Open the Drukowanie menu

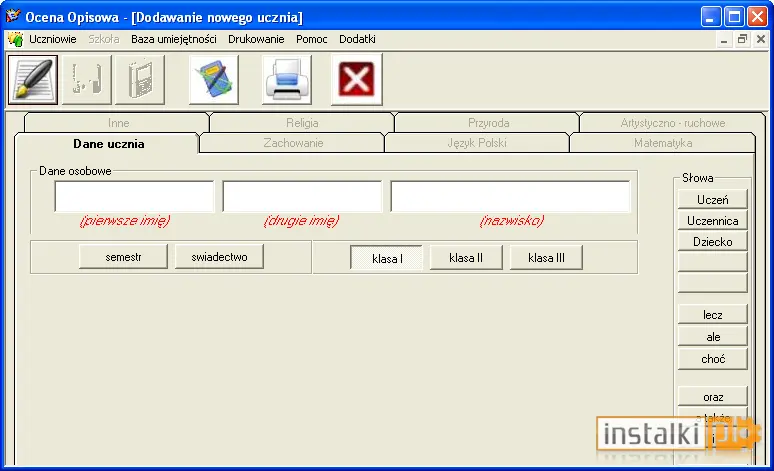point(256,39)
